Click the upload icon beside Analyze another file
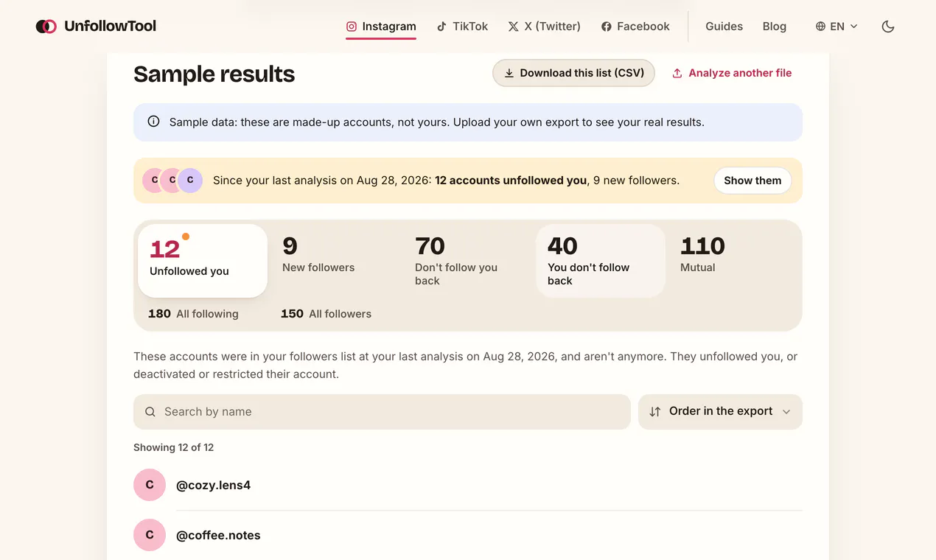Screen dimensions: 936x560 click(677, 73)
